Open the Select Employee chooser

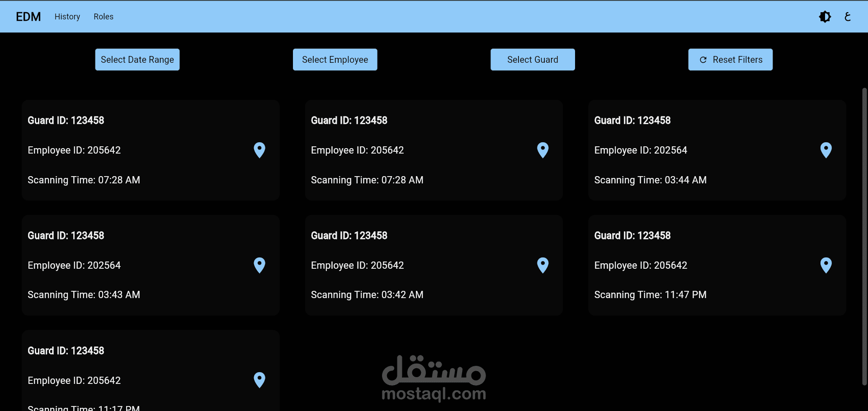tap(335, 60)
